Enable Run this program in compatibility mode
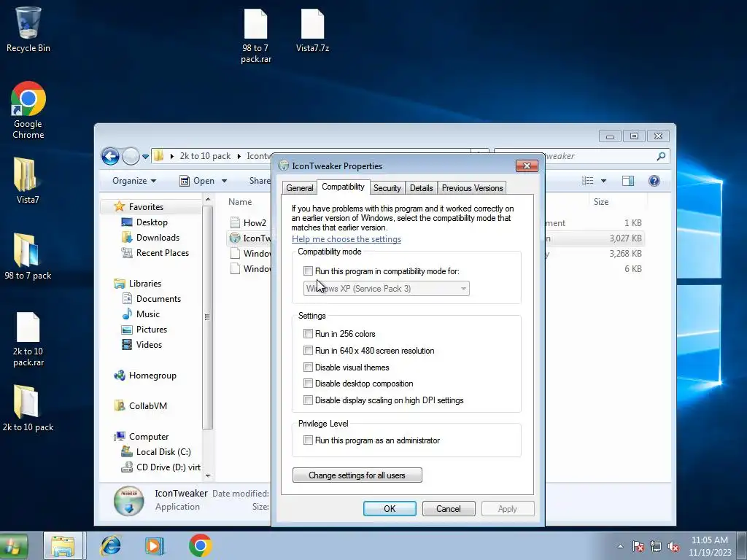Screen dimensions: 747x560 (309, 271)
